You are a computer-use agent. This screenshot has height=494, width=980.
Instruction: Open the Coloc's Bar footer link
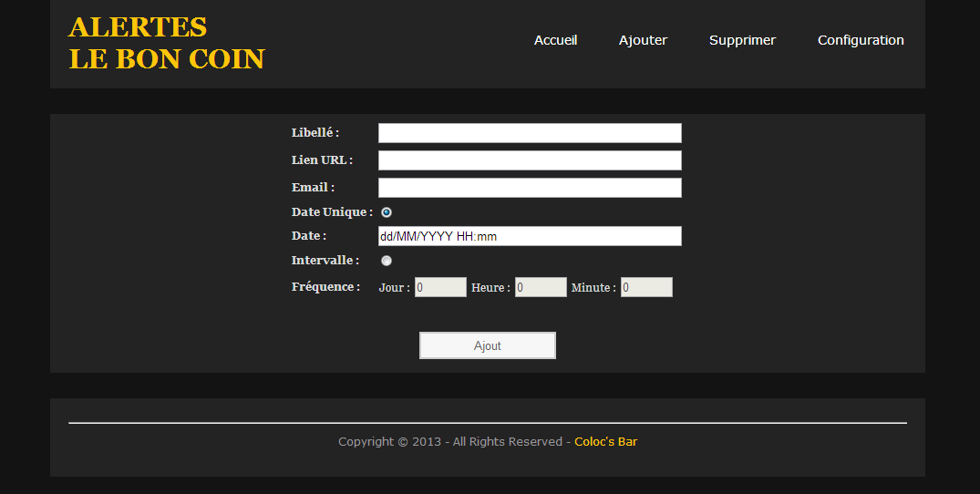pyautogui.click(x=605, y=441)
